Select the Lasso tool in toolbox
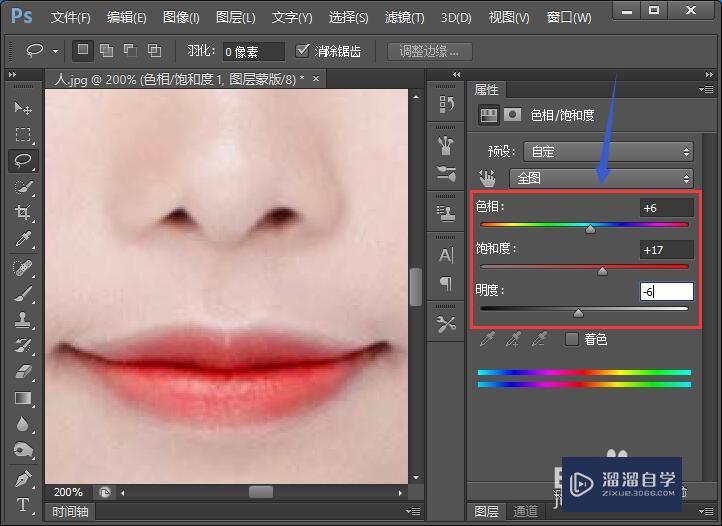The width and height of the screenshot is (722, 526). click(23, 160)
